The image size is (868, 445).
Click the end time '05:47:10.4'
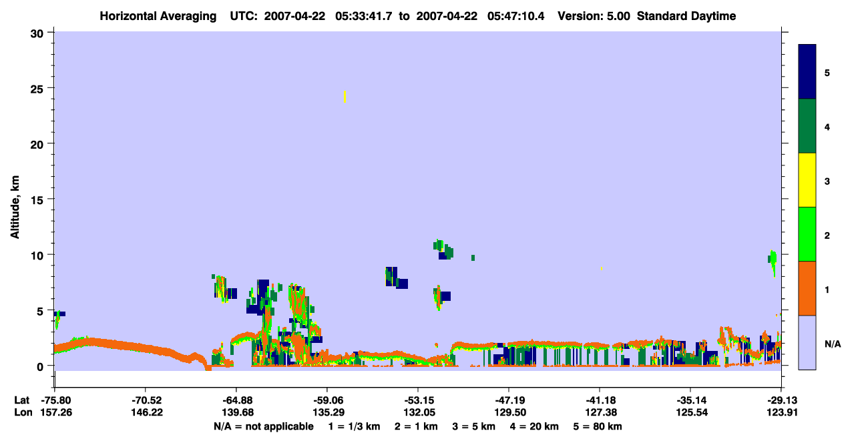point(516,16)
